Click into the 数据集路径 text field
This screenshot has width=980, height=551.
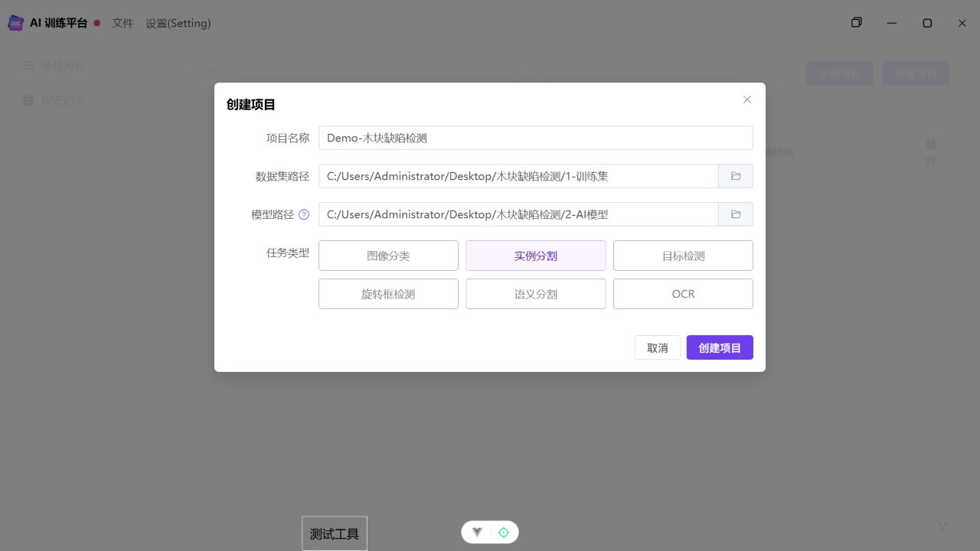pyautogui.click(x=518, y=176)
